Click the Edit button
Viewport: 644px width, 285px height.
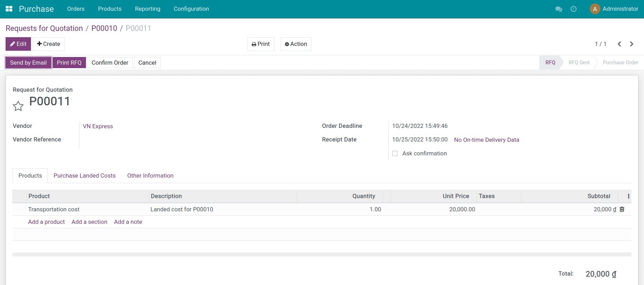[x=18, y=44]
